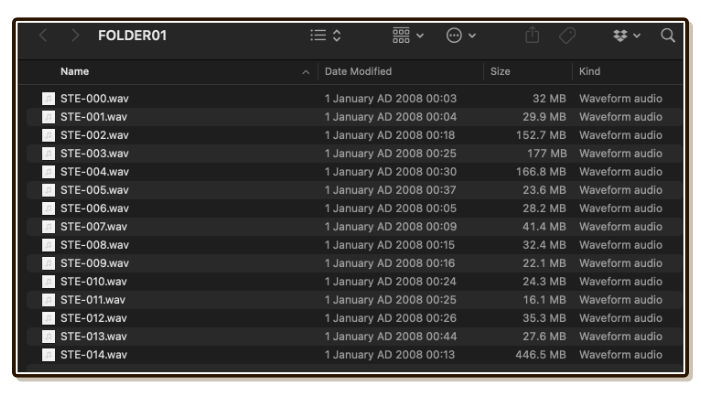Open the view mode up-down chevrons
This screenshot has height=395, width=701.
pos(337,35)
